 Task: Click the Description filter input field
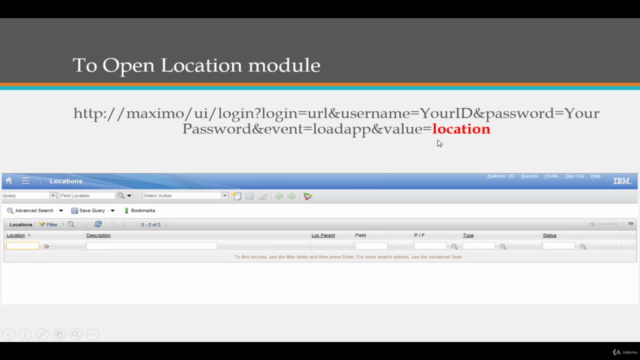click(151, 246)
